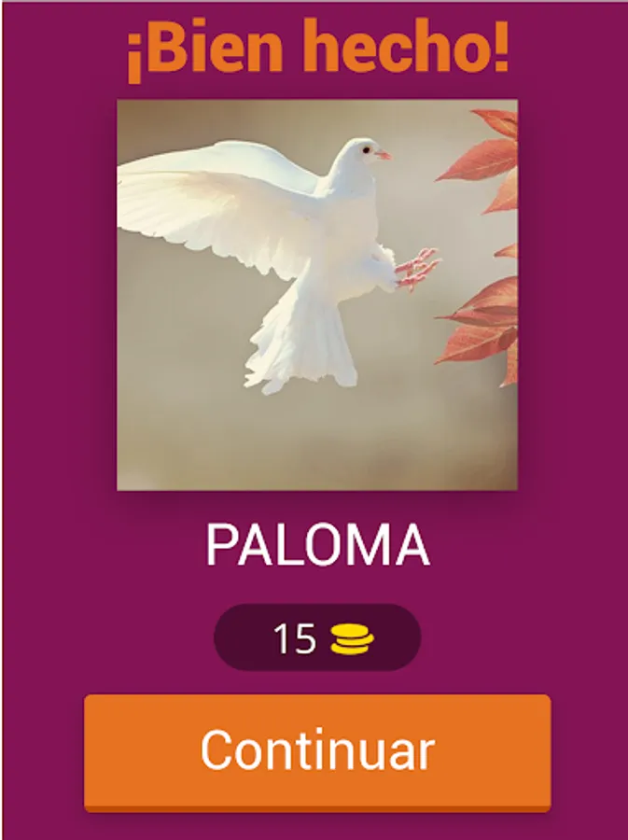Click the word hecho in heading
The image size is (628, 840).
pyautogui.click(x=394, y=46)
